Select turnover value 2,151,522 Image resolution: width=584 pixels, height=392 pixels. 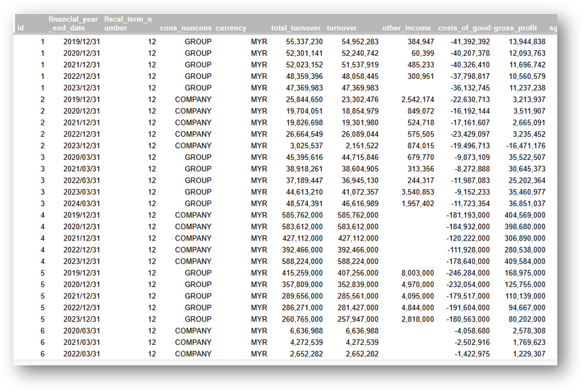click(362, 146)
